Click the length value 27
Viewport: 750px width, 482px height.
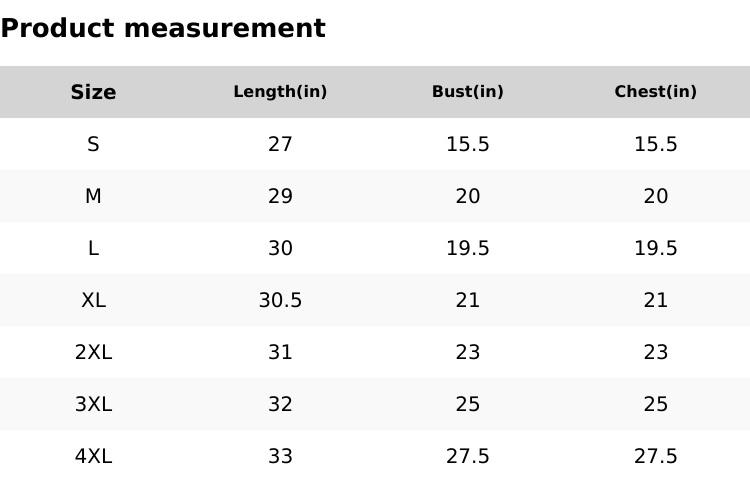[280, 144]
